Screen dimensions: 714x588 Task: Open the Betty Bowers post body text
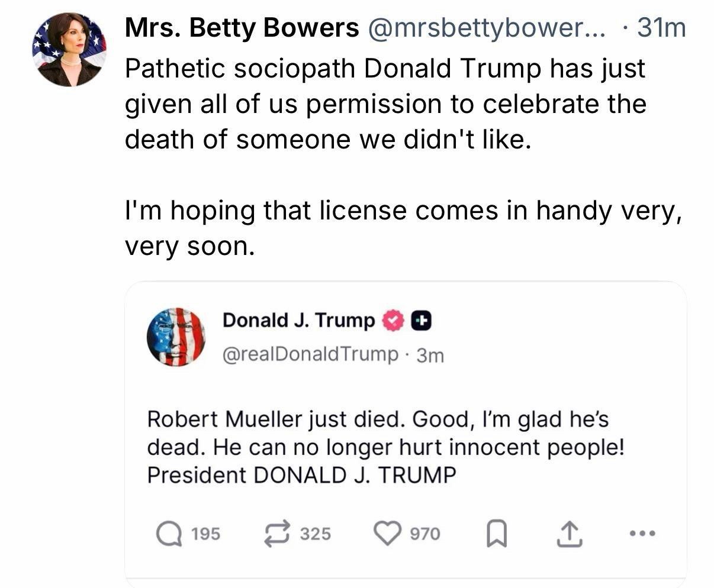[x=403, y=157]
